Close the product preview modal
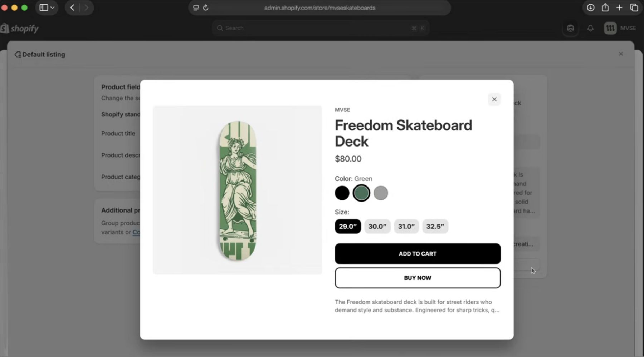 pyautogui.click(x=494, y=99)
